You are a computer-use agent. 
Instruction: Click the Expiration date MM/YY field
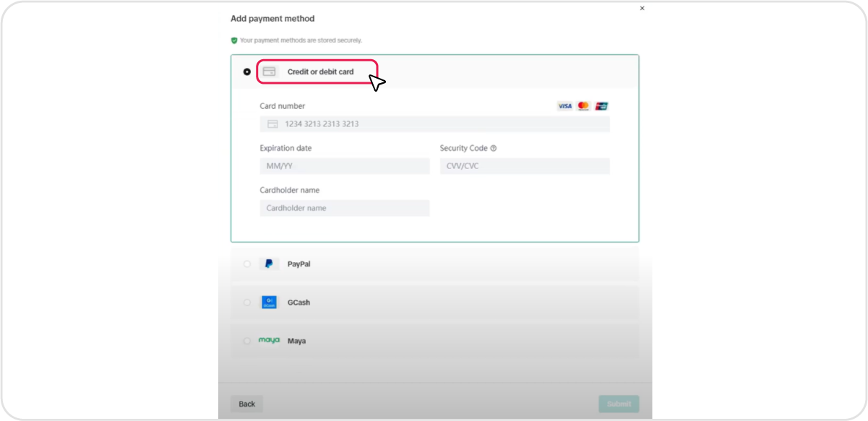point(344,166)
